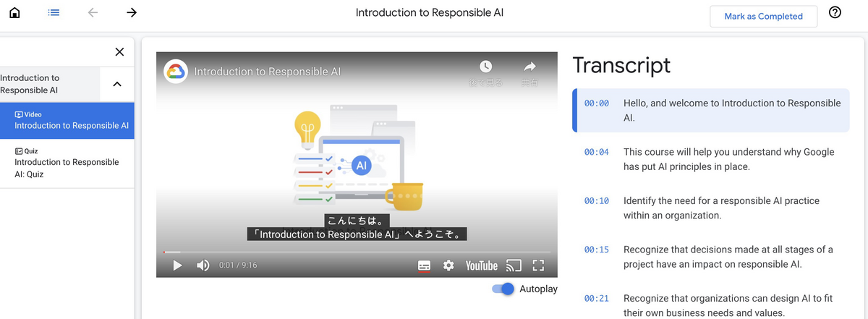Go to the home page icon
This screenshot has height=319, width=868.
click(x=14, y=12)
